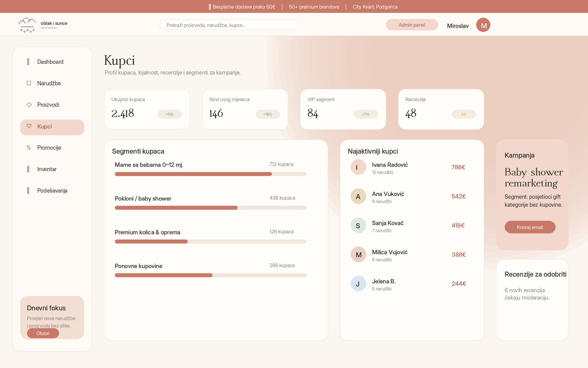
Task: Click the 289 kupaca count
Action: point(282,265)
